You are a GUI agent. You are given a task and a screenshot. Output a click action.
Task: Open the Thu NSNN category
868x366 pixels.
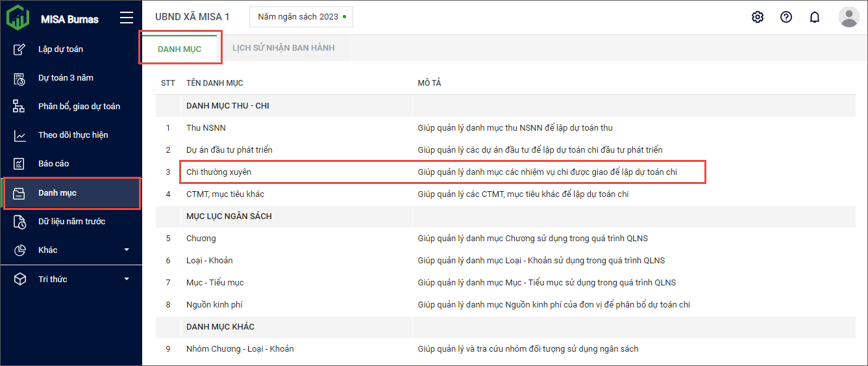[x=206, y=128]
